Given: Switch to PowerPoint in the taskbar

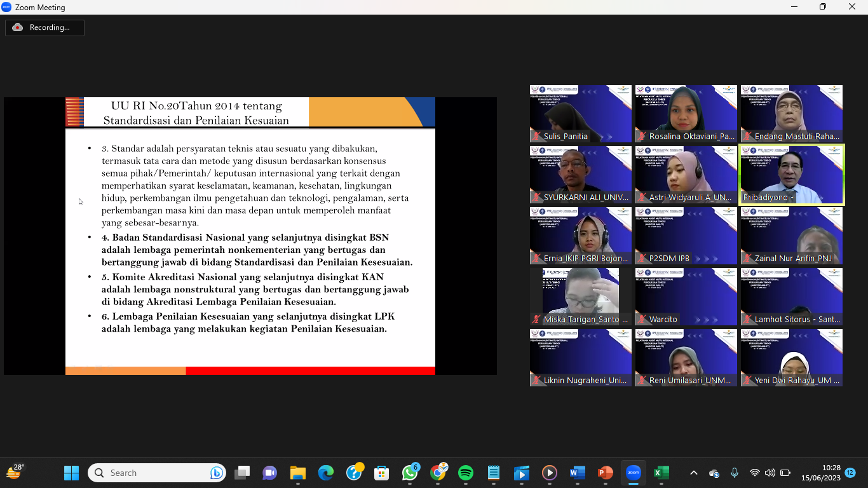Looking at the screenshot, I should coord(605,473).
